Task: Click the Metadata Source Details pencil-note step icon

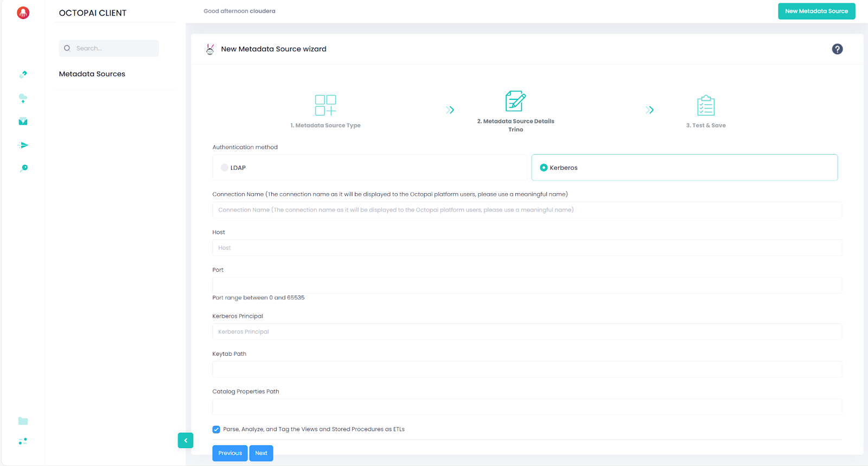Action: pyautogui.click(x=515, y=101)
